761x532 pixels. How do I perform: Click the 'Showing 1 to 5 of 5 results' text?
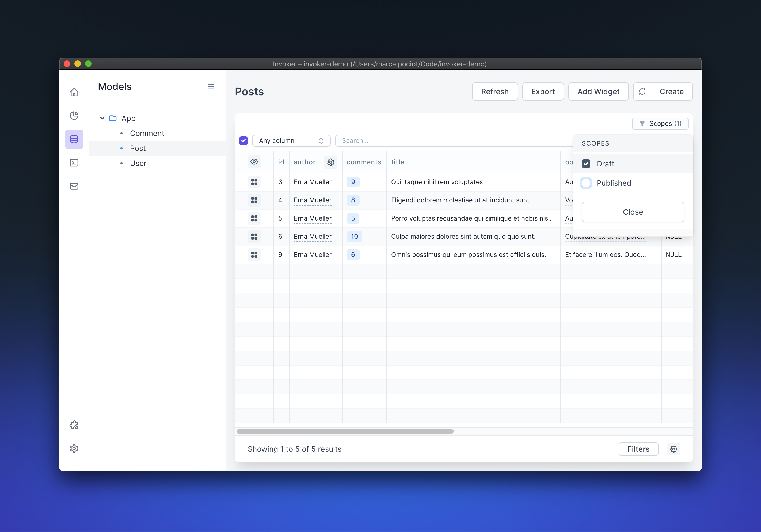(x=294, y=449)
